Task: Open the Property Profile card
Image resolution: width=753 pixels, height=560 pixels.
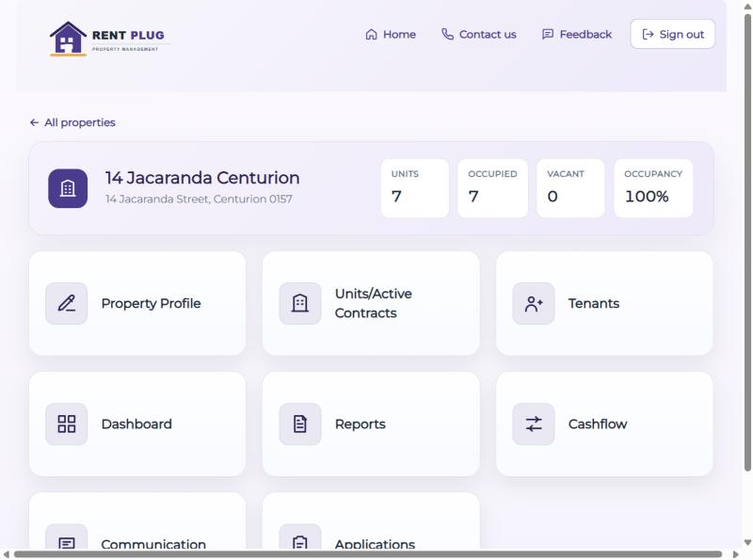Action: click(x=137, y=304)
